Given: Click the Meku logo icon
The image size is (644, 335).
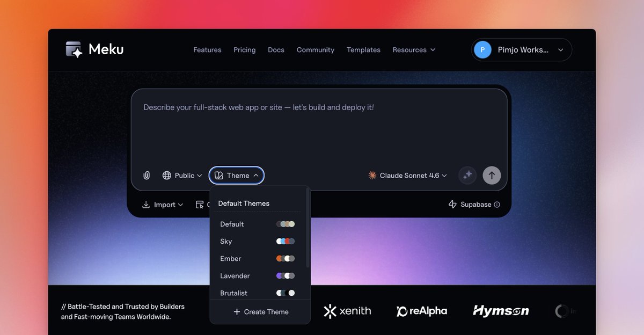Looking at the screenshot, I should pyautogui.click(x=74, y=49).
